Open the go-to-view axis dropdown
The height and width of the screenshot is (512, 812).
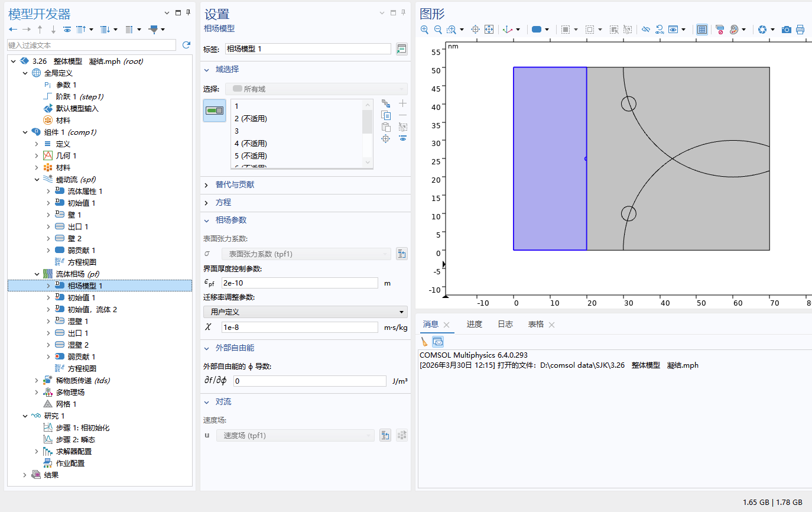click(518, 29)
